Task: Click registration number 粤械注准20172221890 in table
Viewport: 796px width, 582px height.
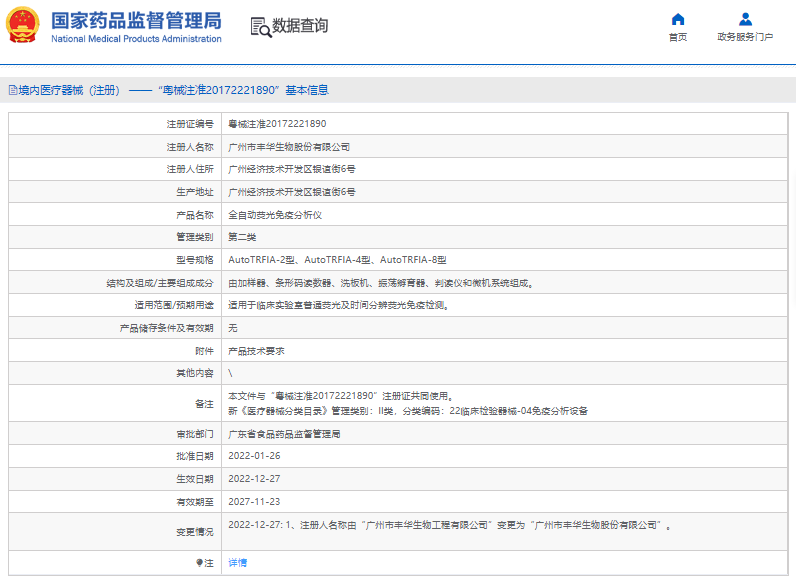Action: click(277, 124)
